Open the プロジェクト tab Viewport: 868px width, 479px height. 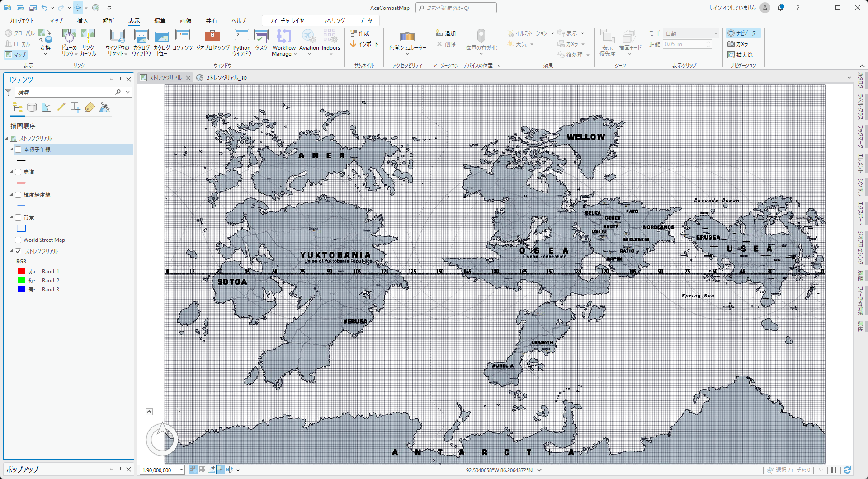click(21, 21)
